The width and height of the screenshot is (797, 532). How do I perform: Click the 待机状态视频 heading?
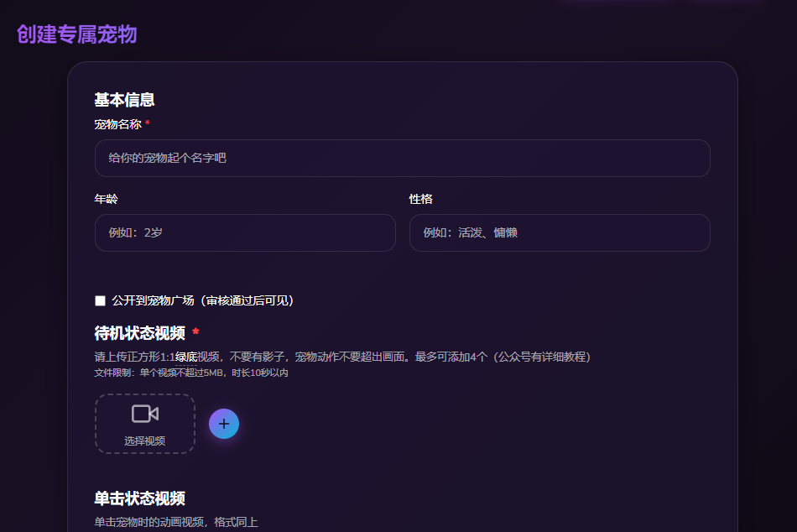tap(140, 333)
